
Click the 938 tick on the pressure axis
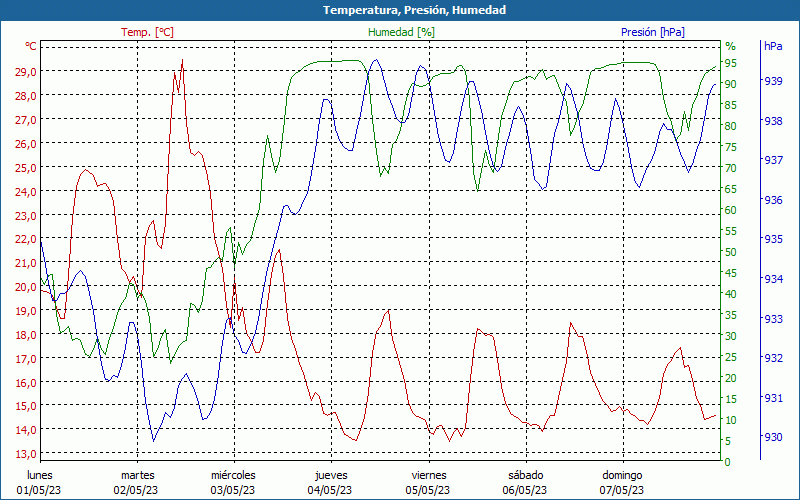coord(773,121)
